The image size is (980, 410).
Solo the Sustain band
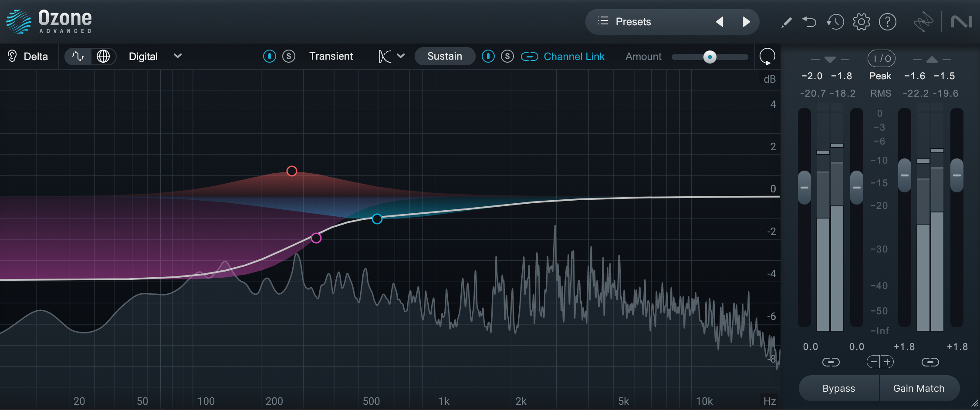coord(507,56)
